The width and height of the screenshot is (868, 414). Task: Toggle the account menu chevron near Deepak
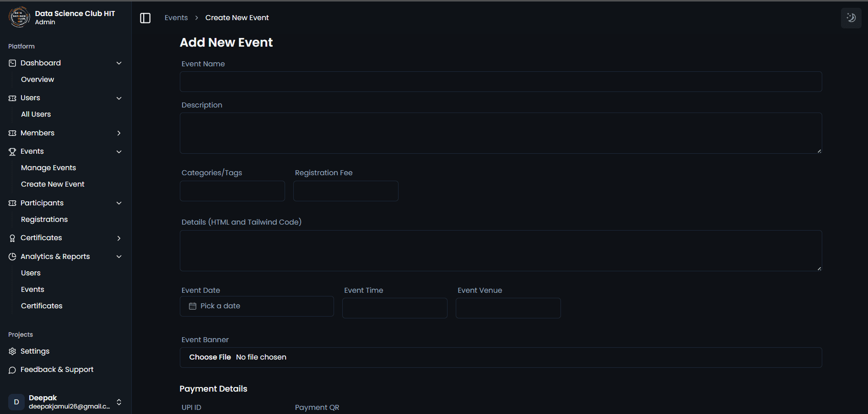coord(118,402)
